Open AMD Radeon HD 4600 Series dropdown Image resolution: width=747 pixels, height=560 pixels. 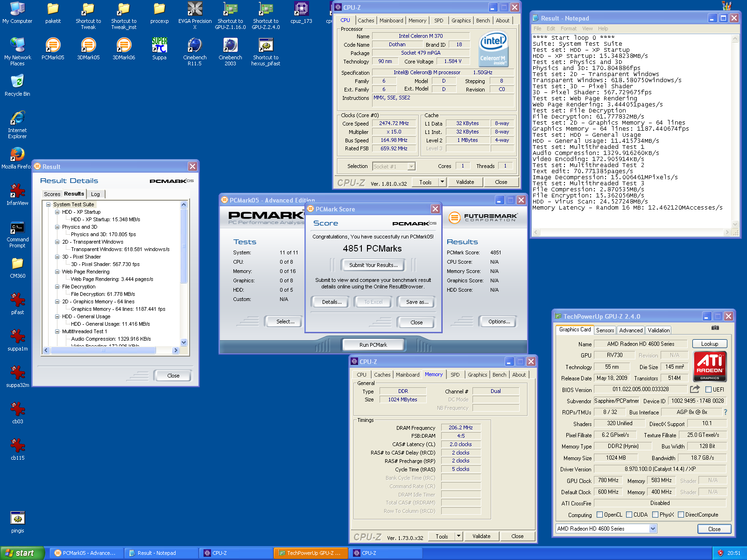(x=653, y=529)
